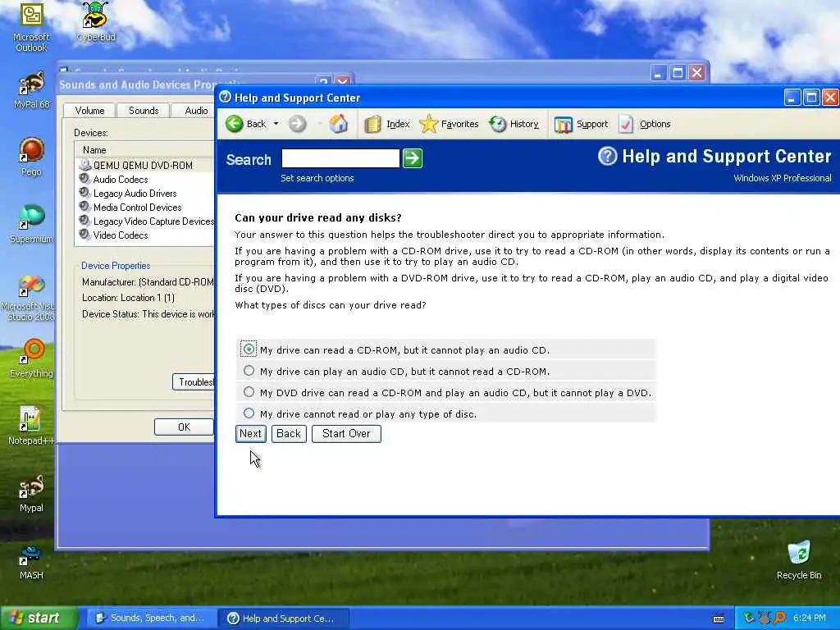Click the Start Over button
The image size is (840, 630).
(x=346, y=434)
